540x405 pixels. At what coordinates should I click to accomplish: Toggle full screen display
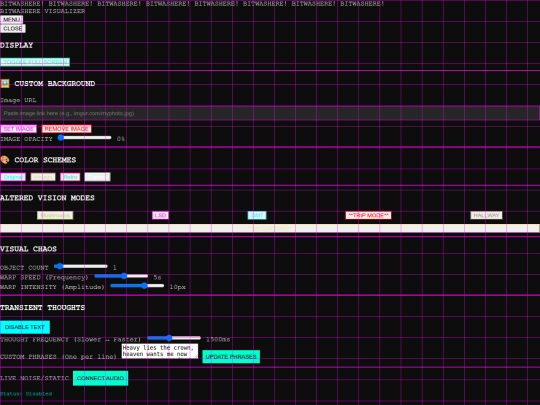point(35,62)
